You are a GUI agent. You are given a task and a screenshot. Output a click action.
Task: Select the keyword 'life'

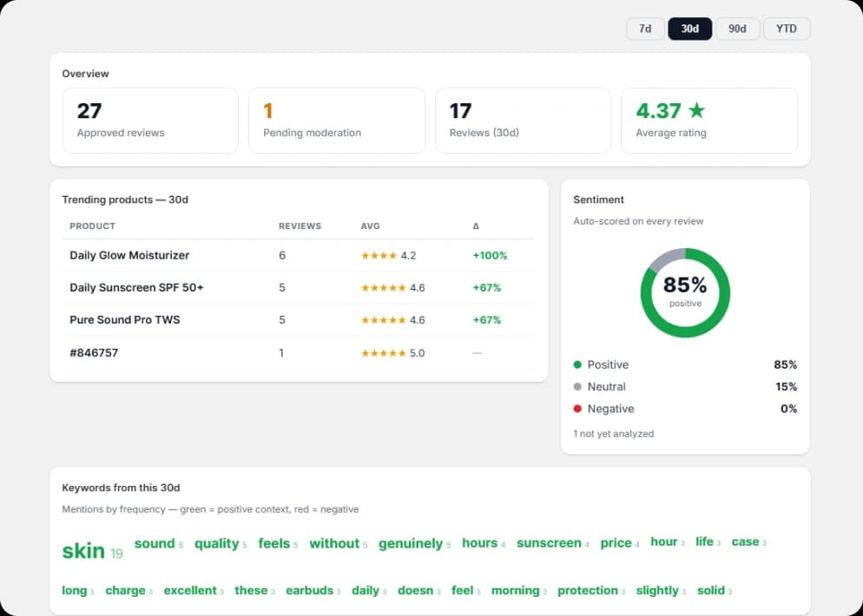(704, 541)
